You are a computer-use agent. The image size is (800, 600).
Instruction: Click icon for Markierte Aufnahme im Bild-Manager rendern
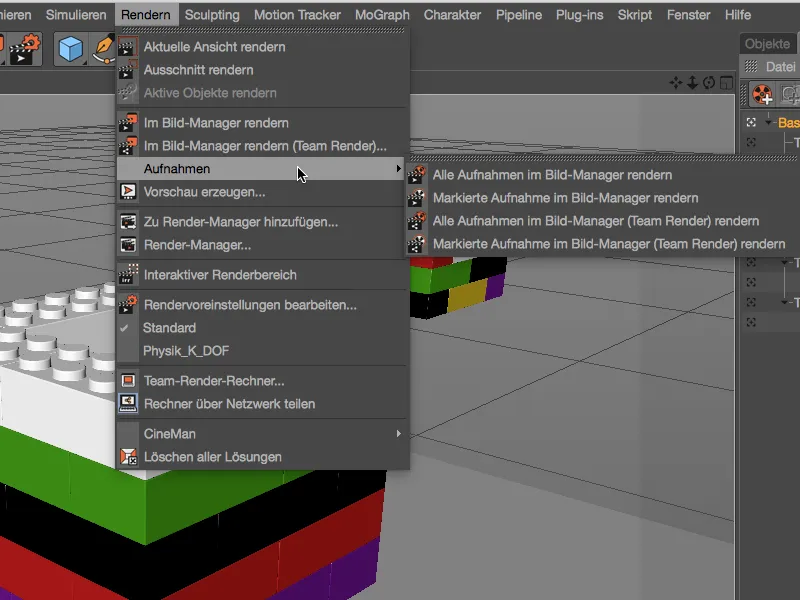(417, 198)
